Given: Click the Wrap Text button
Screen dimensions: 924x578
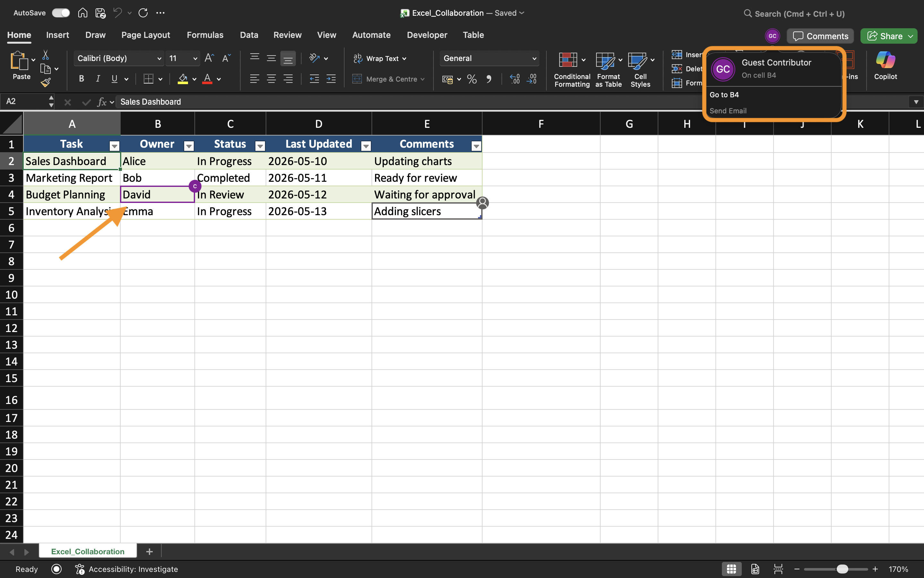Looking at the screenshot, I should pyautogui.click(x=380, y=58).
